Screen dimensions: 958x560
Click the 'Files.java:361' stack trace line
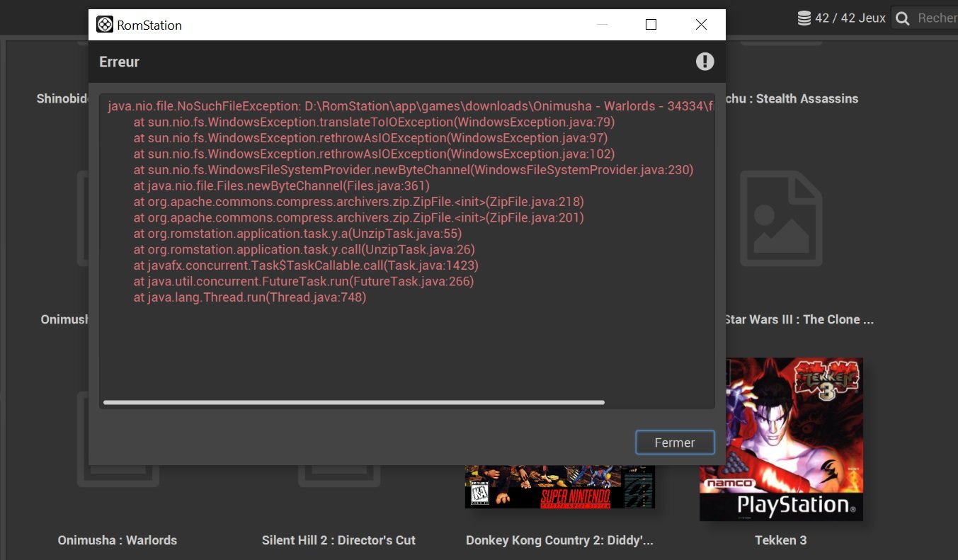tap(282, 185)
